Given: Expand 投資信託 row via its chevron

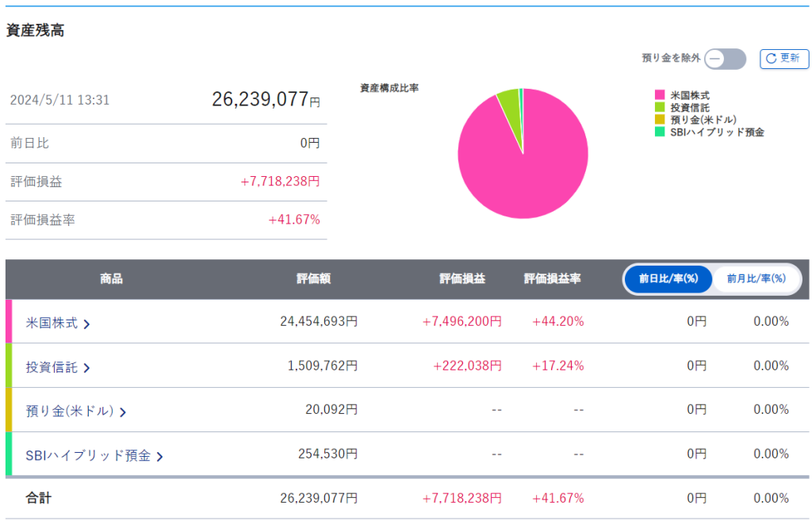Looking at the screenshot, I should coord(86,367).
